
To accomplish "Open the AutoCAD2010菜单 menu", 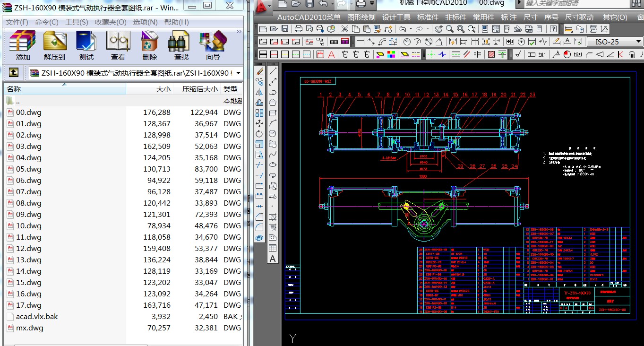I will [x=309, y=17].
